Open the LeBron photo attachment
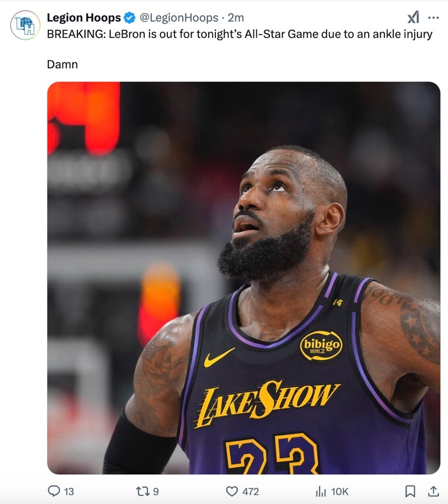Viewport: 448px width, 504px height. 244,278
